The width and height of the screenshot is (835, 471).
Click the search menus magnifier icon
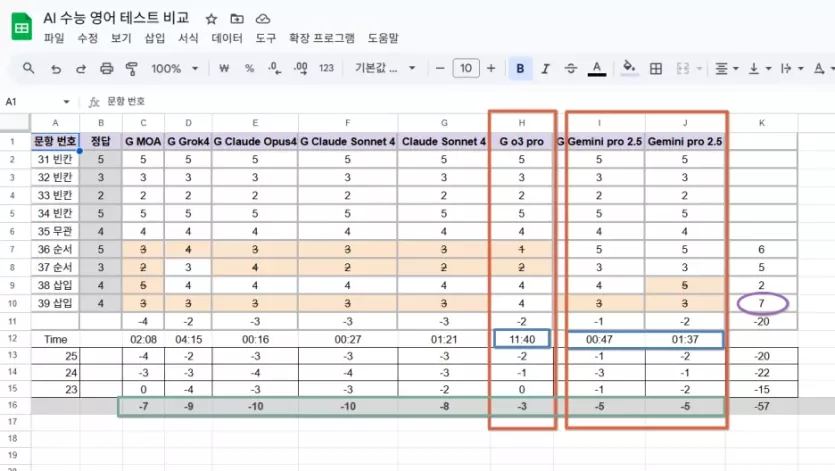point(29,68)
